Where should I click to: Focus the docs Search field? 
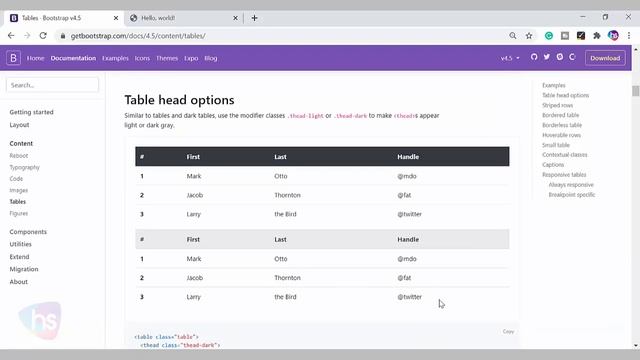pyautogui.click(x=52, y=85)
